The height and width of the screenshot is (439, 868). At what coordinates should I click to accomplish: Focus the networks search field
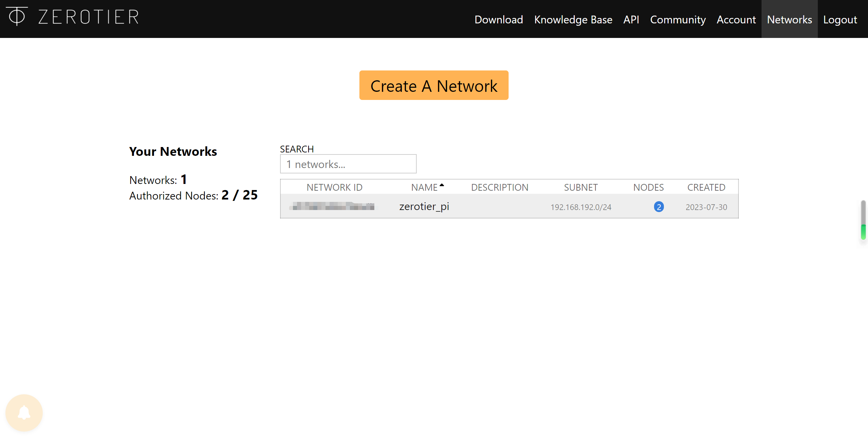[x=348, y=164]
